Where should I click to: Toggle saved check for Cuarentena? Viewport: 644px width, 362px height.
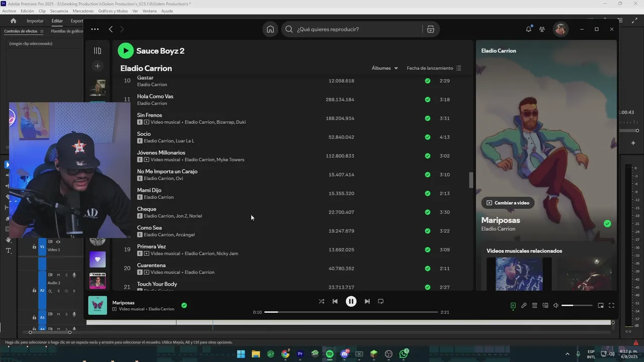[x=428, y=268]
